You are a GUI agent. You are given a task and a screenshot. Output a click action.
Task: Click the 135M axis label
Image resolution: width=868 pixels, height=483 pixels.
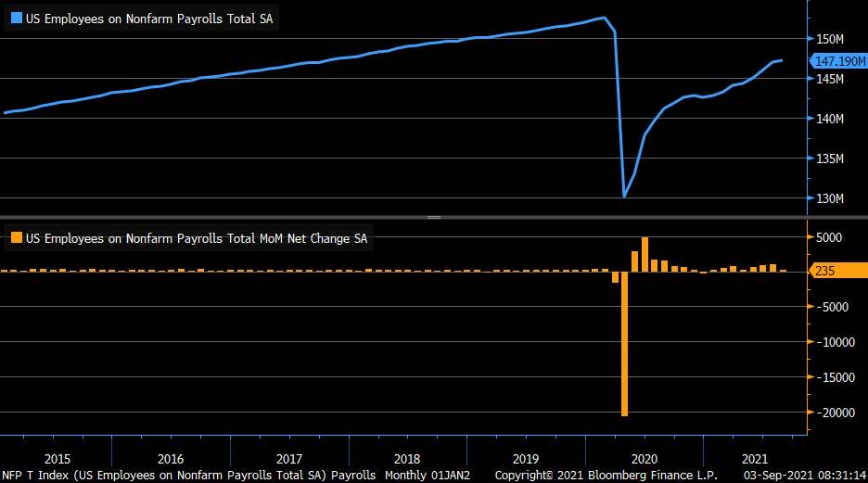coord(830,159)
